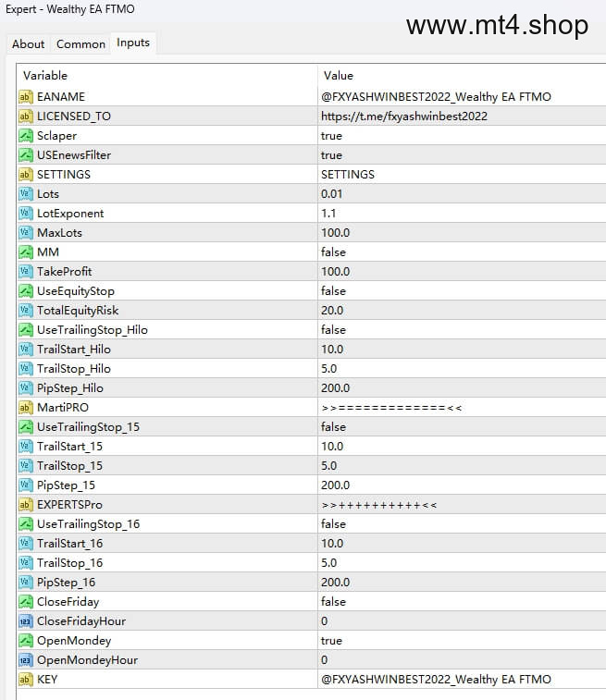The height and width of the screenshot is (700, 606).
Task: Click the USEnewsFilter boolean icon
Action: [x=26, y=155]
